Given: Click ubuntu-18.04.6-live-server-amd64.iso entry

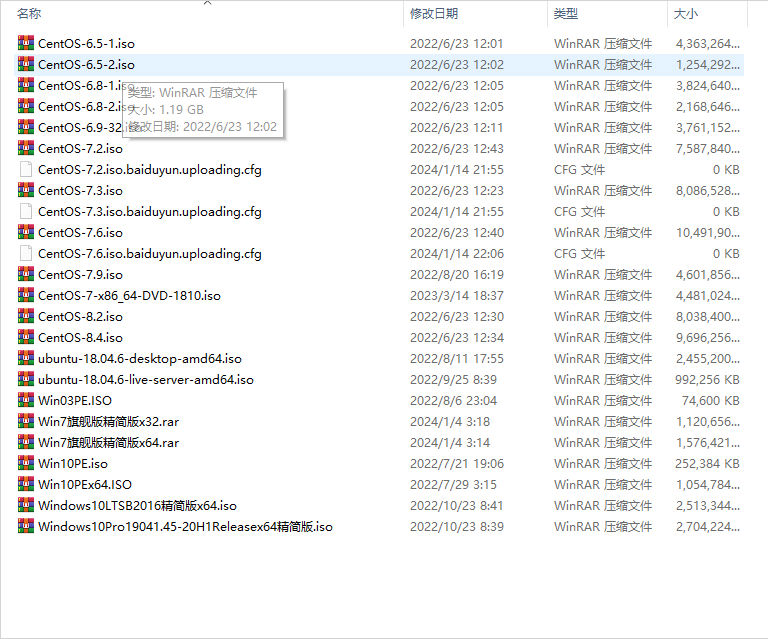Looking at the screenshot, I should point(145,379).
